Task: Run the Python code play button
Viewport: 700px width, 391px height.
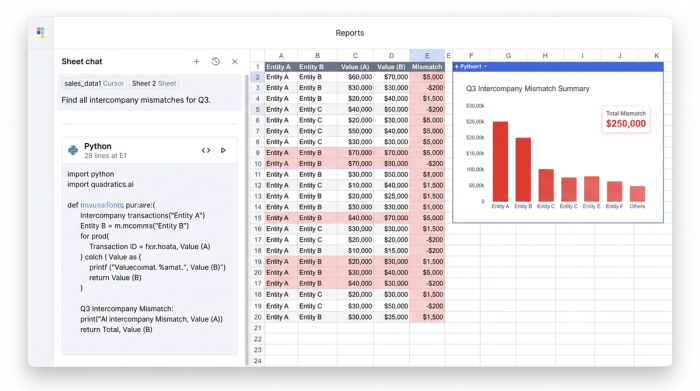Action: pos(223,150)
